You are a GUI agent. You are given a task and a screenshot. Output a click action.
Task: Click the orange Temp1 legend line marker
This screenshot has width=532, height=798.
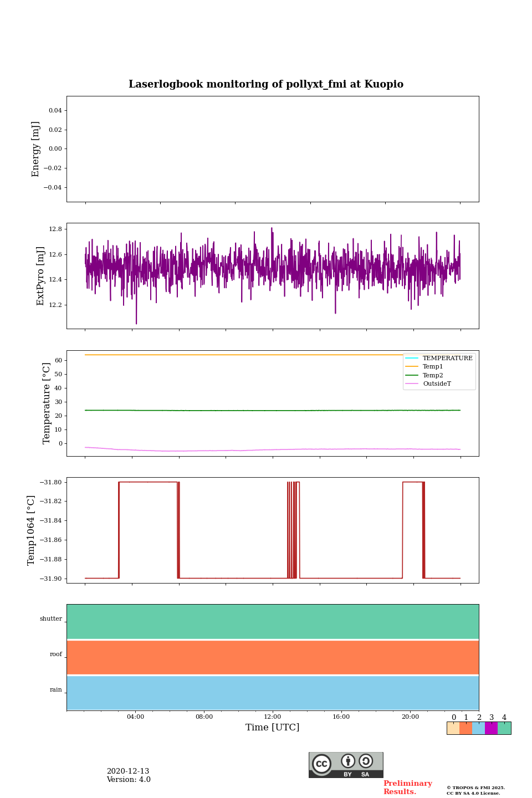(412, 367)
